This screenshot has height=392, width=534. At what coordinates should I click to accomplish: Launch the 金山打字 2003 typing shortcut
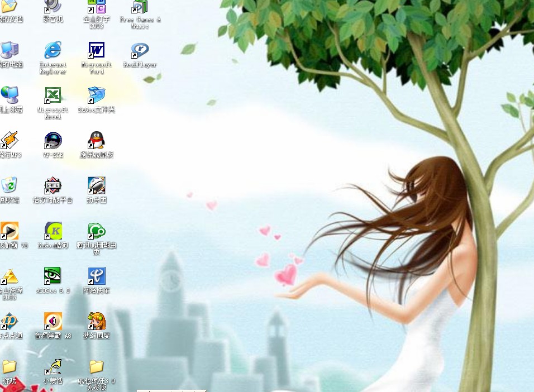click(97, 7)
